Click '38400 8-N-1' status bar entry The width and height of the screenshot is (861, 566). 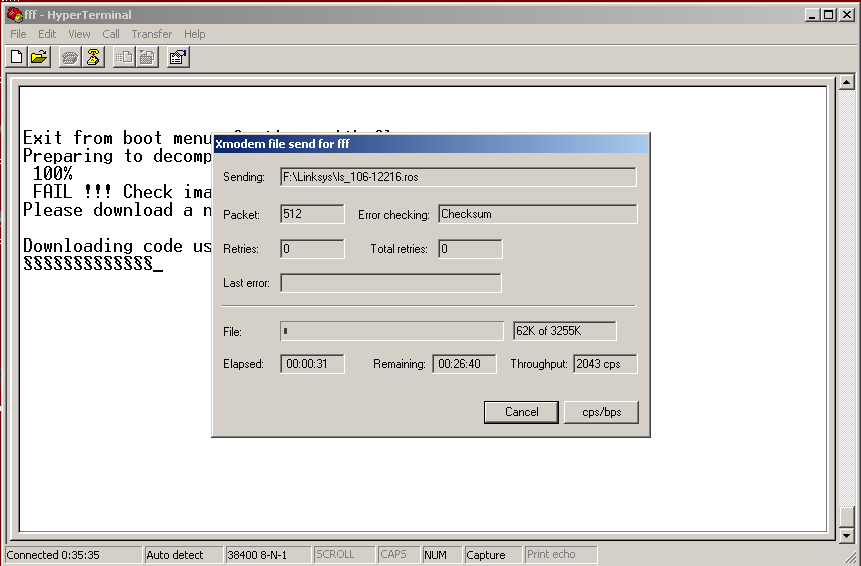point(267,555)
